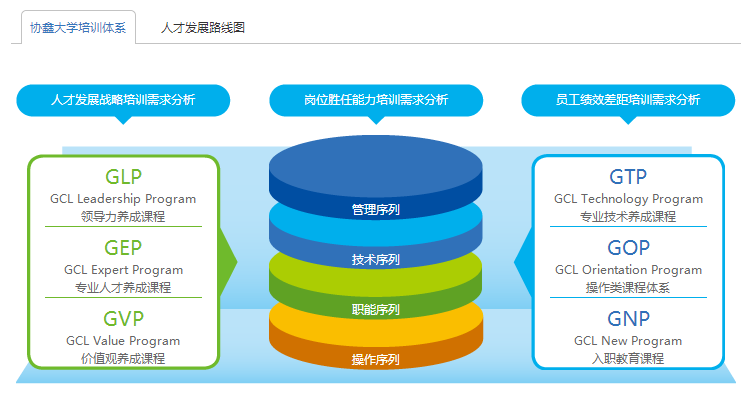
Task: Click the green GVP heading
Action: click(x=123, y=319)
